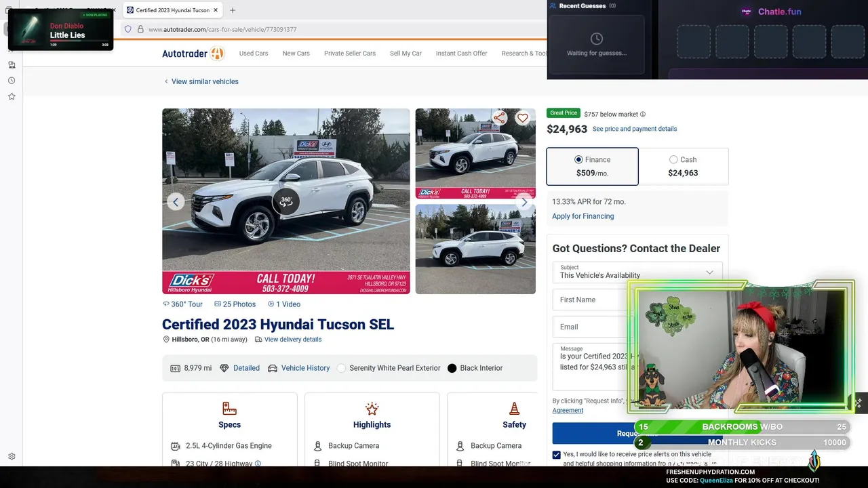Click the Specs ruler icon
868x488 pixels.
click(x=229, y=408)
